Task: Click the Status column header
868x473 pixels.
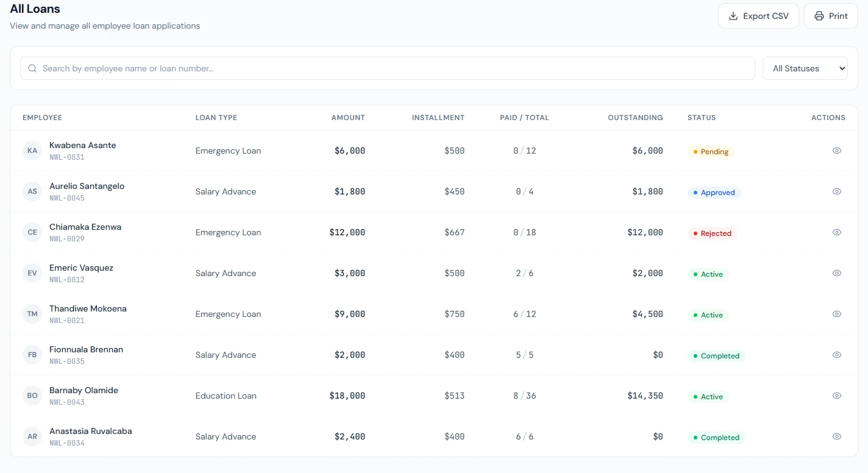Action: coord(702,118)
